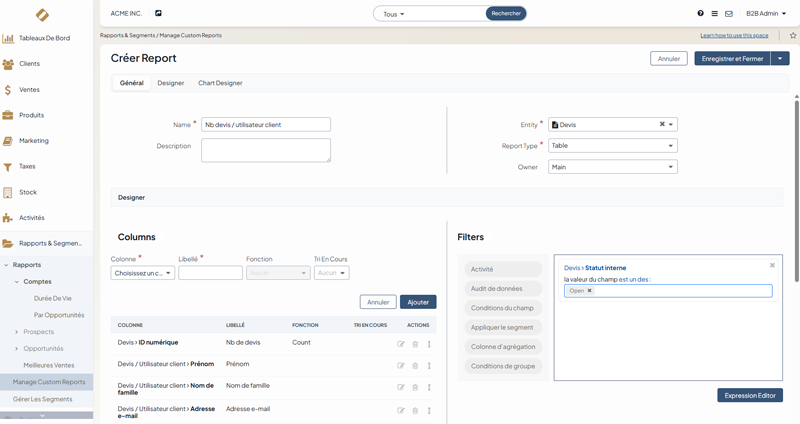Open more actions for Nom de famille row
Viewport: 800px width, 424px height.
[x=429, y=388]
